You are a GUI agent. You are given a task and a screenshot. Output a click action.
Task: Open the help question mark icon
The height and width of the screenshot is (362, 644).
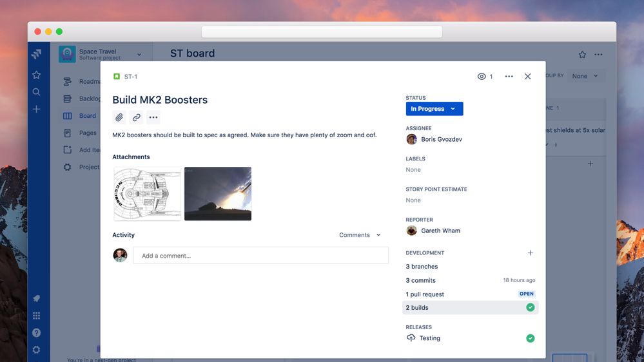coord(37,332)
